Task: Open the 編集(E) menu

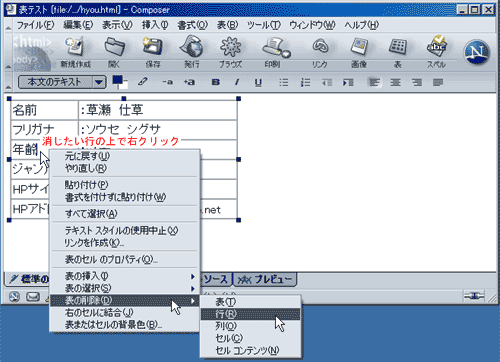Action: click(78, 25)
